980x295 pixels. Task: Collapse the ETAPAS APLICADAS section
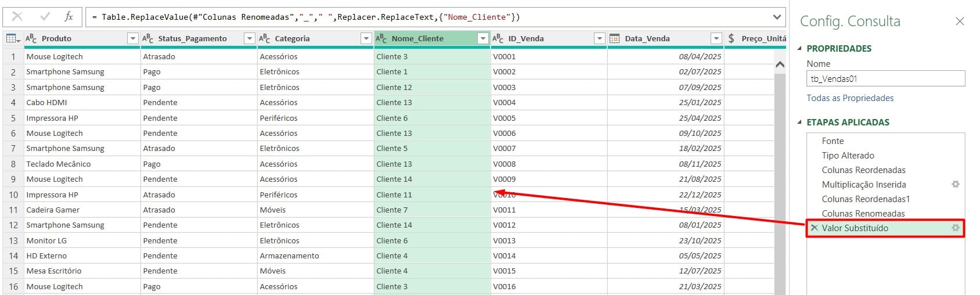coord(800,123)
